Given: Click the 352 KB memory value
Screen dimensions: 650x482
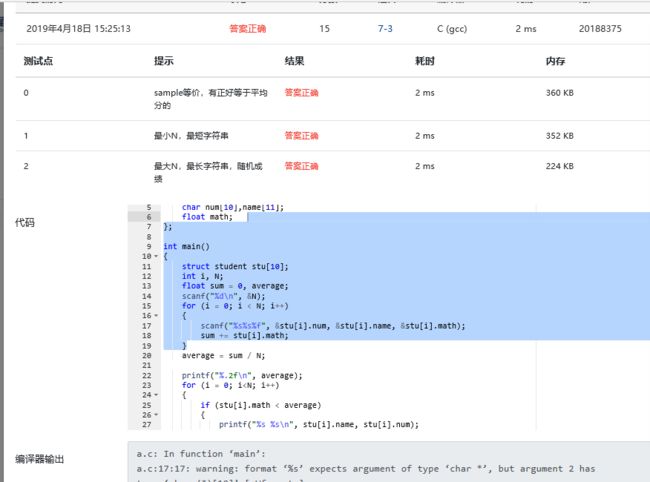Looking at the screenshot, I should click(x=560, y=136).
